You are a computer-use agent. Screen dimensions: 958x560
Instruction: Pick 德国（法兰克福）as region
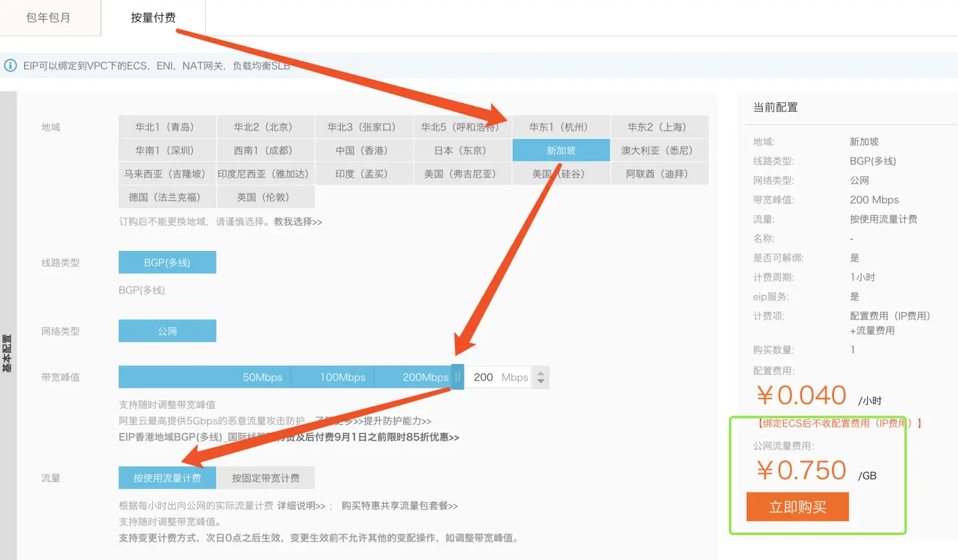pyautogui.click(x=167, y=197)
